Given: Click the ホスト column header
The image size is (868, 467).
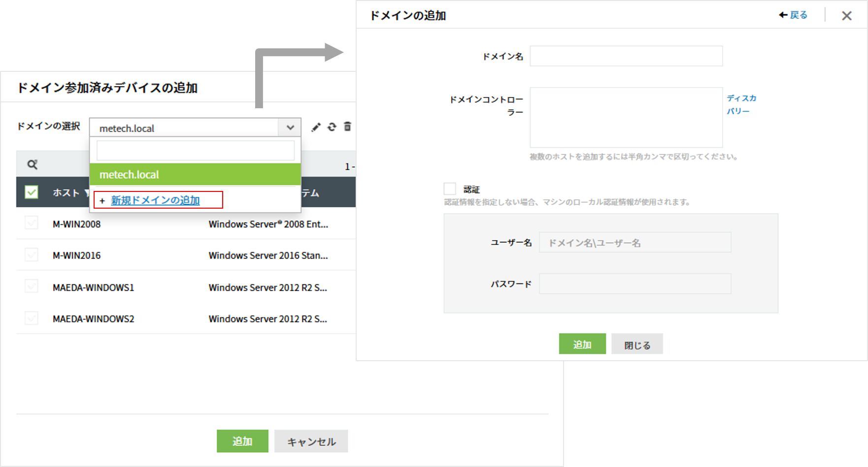Looking at the screenshot, I should (66, 193).
